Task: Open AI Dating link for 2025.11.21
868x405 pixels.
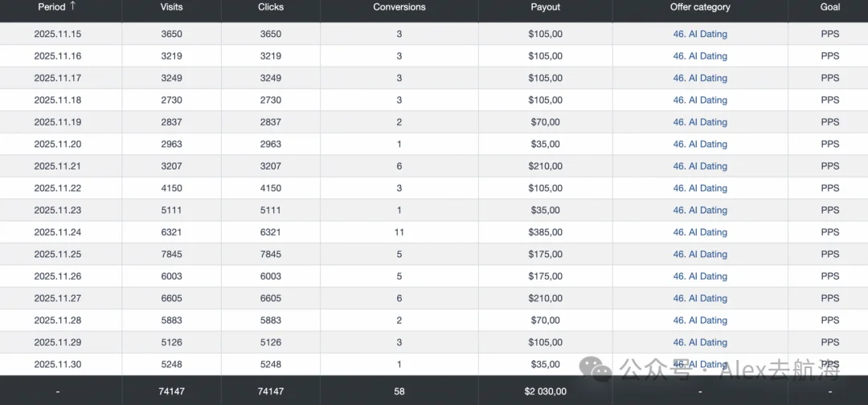Action: (x=700, y=166)
